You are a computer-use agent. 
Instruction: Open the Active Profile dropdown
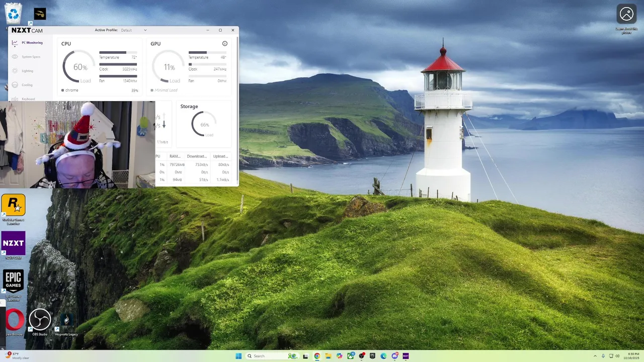pyautogui.click(x=134, y=30)
